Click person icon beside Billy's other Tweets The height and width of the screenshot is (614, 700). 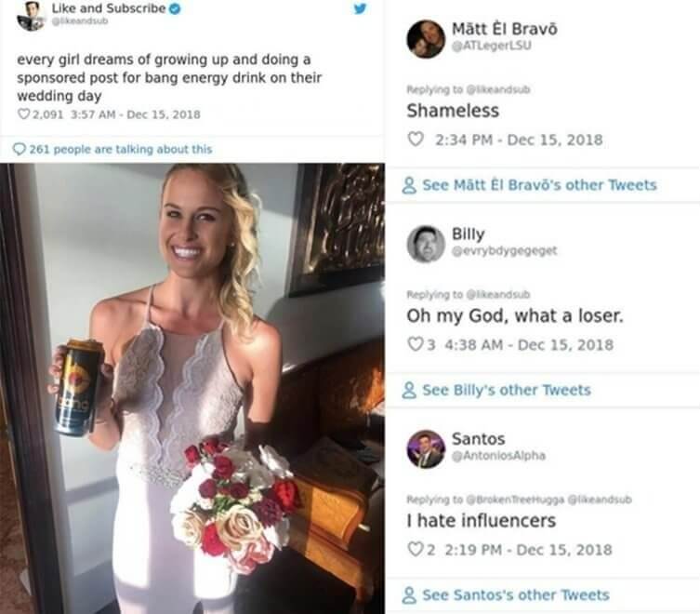[x=409, y=390]
